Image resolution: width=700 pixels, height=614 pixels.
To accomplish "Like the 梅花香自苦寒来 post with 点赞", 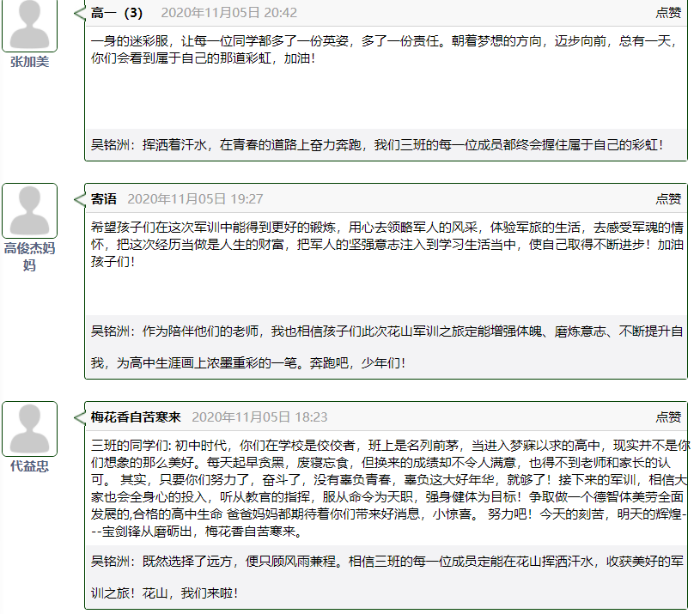I will click(668, 416).
